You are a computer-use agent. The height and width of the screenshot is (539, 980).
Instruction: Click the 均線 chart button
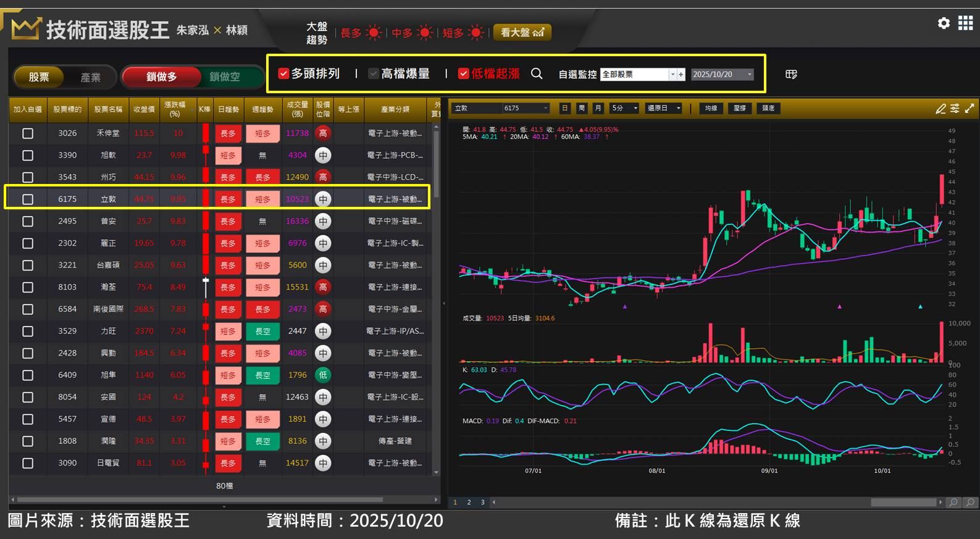tap(711, 109)
